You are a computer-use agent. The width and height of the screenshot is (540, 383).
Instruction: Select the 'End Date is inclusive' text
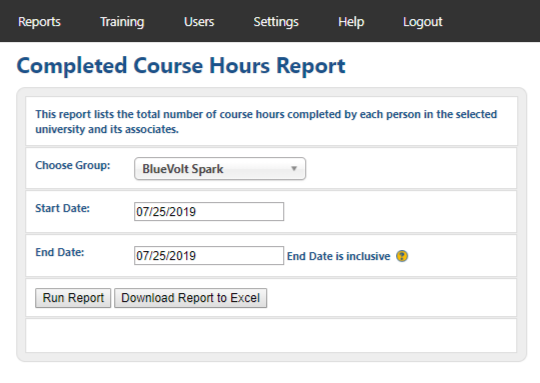pyautogui.click(x=339, y=256)
